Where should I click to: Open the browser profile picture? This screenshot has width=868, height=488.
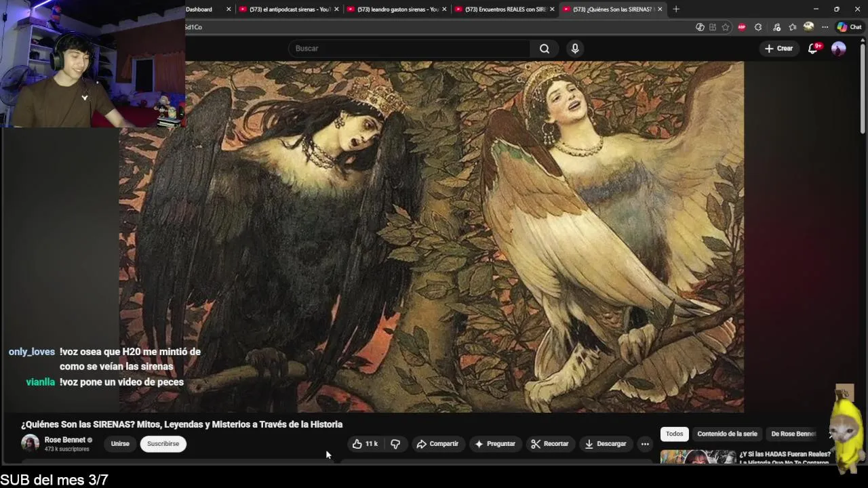[808, 27]
